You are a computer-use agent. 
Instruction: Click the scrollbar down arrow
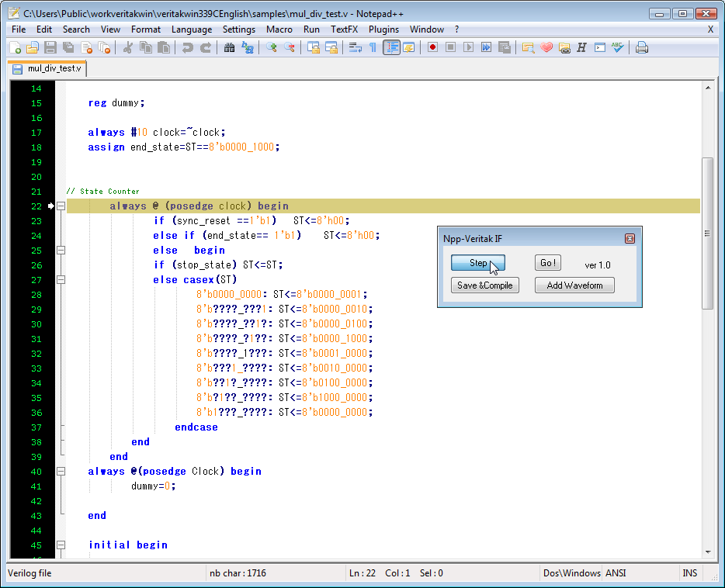[x=708, y=552]
